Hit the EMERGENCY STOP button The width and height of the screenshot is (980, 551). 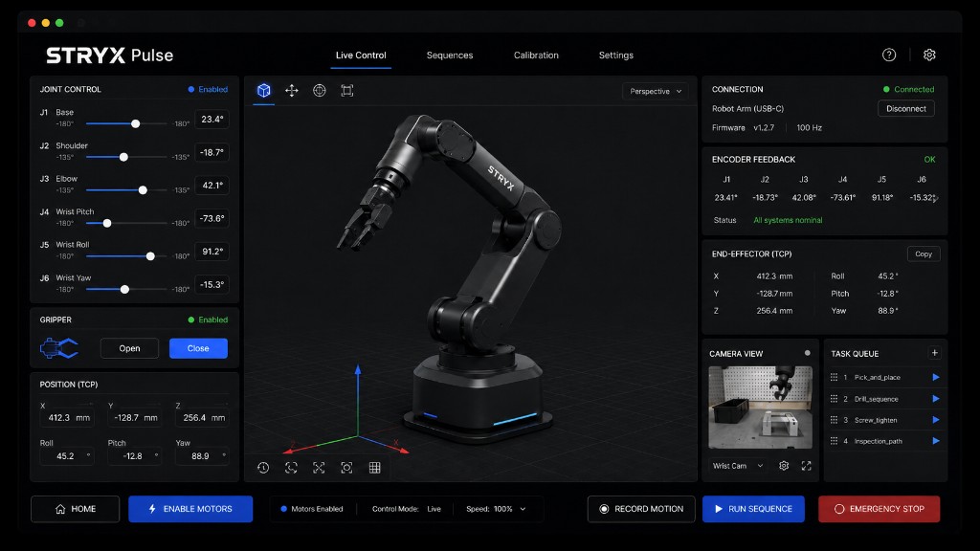[x=879, y=509]
